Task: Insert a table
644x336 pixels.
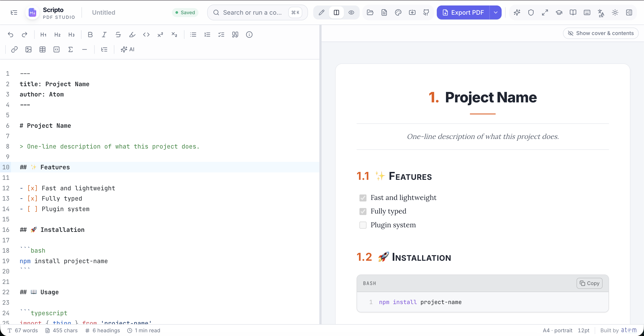Action: pos(42,49)
